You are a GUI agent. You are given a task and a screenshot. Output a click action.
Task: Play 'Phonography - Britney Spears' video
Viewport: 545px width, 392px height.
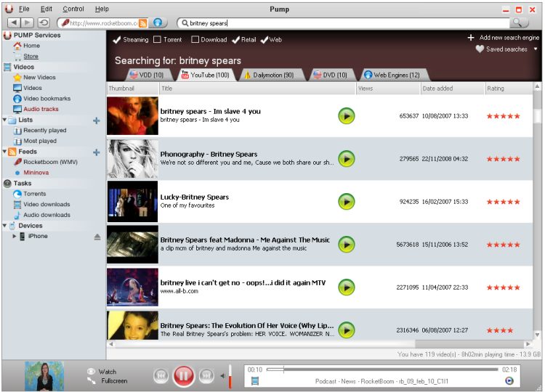346,159
